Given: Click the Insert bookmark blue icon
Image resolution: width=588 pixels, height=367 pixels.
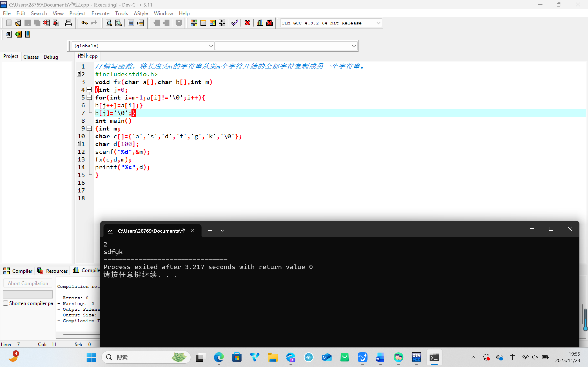Looking at the screenshot, I should pos(28,34).
